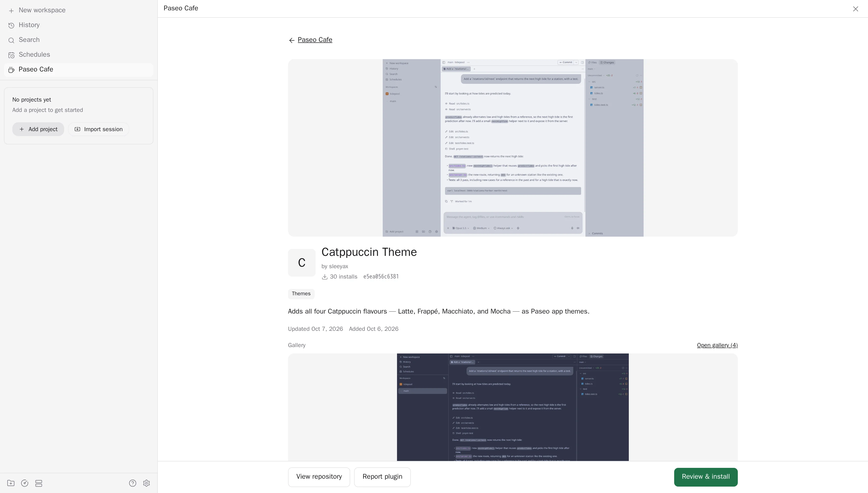Follow the Paseo Cafe back link
Screen dimensions: 868x493
pyautogui.click(x=315, y=40)
